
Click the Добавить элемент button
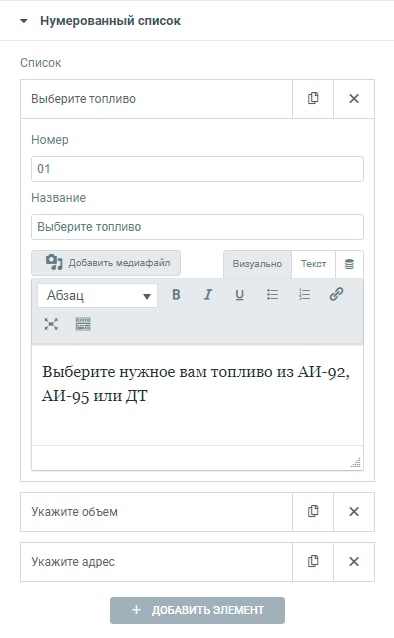coord(197,610)
